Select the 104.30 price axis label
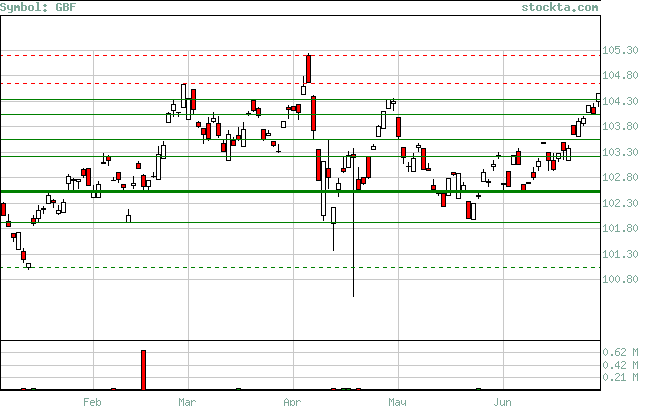The height and width of the screenshot is (406, 655). 620,101
